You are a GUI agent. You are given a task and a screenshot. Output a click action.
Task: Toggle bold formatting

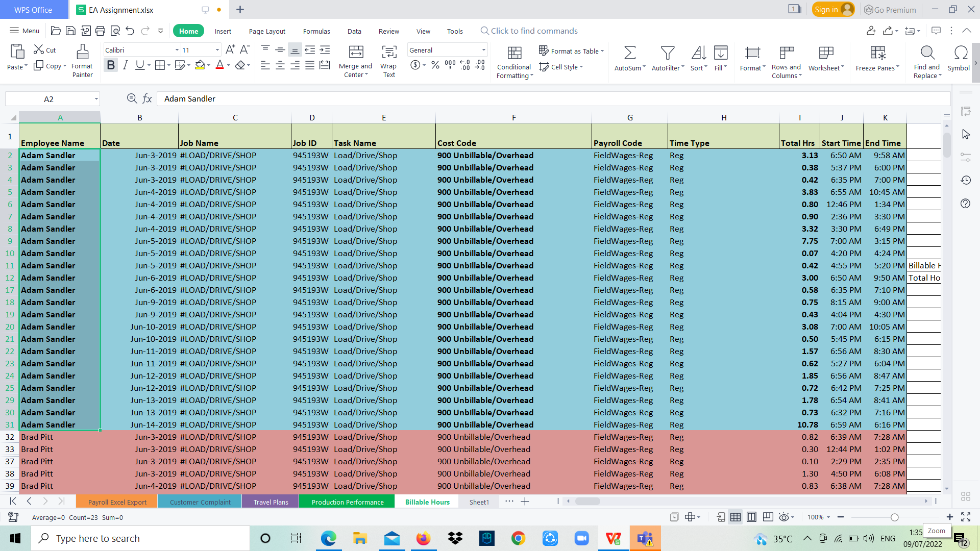pos(110,65)
